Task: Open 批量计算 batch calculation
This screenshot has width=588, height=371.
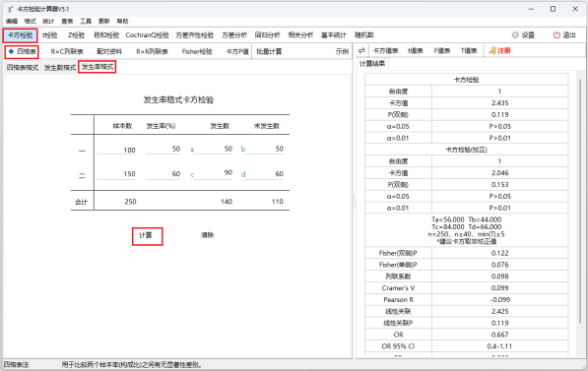Action: click(x=269, y=51)
